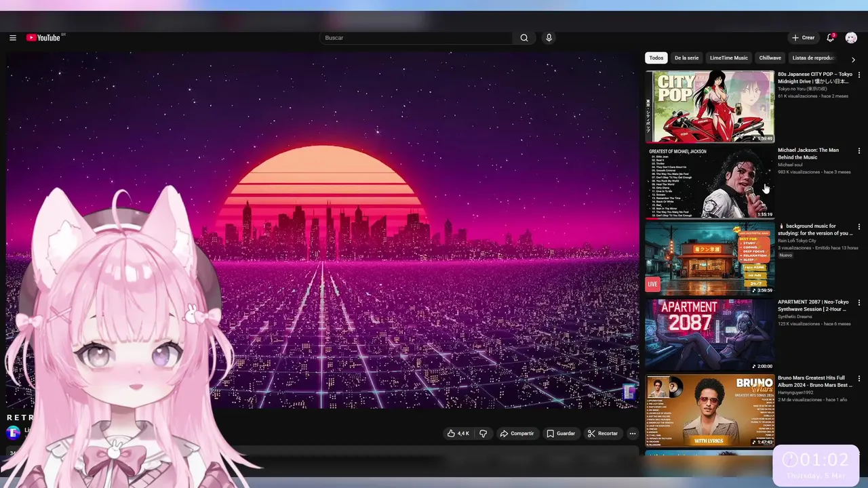868x488 pixels.
Task: Save video with Guardar button
Action: (561, 434)
